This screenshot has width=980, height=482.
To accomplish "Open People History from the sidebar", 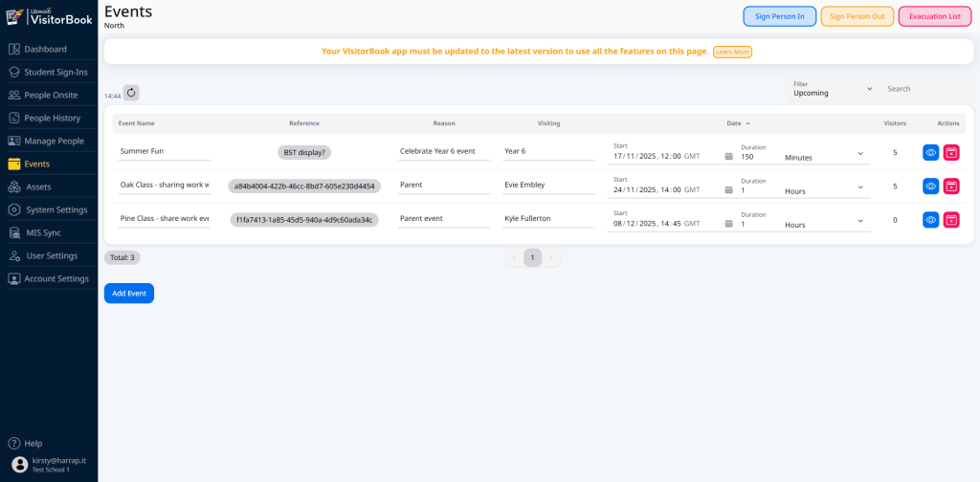I will pos(52,118).
